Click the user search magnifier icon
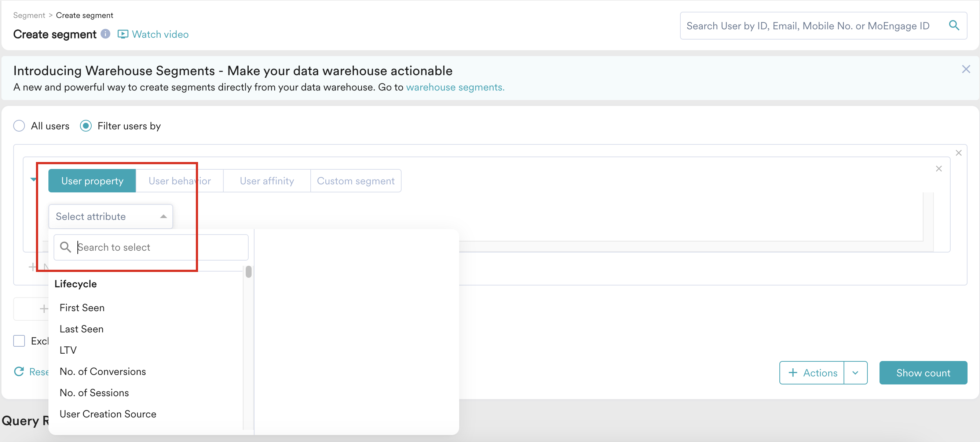Image resolution: width=980 pixels, height=442 pixels. coord(954,25)
